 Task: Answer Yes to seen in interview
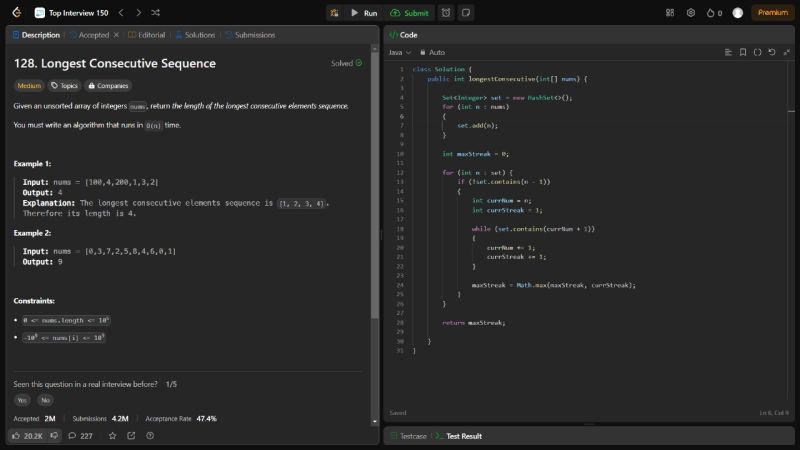coord(22,401)
